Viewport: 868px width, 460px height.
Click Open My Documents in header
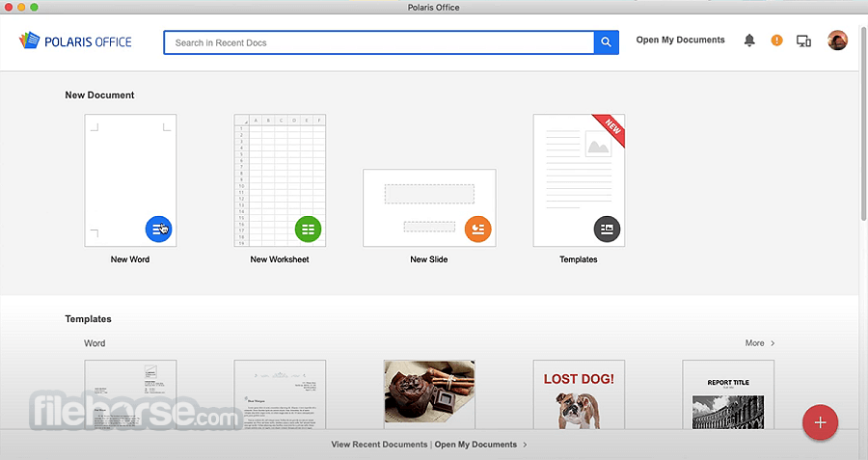[x=680, y=40]
